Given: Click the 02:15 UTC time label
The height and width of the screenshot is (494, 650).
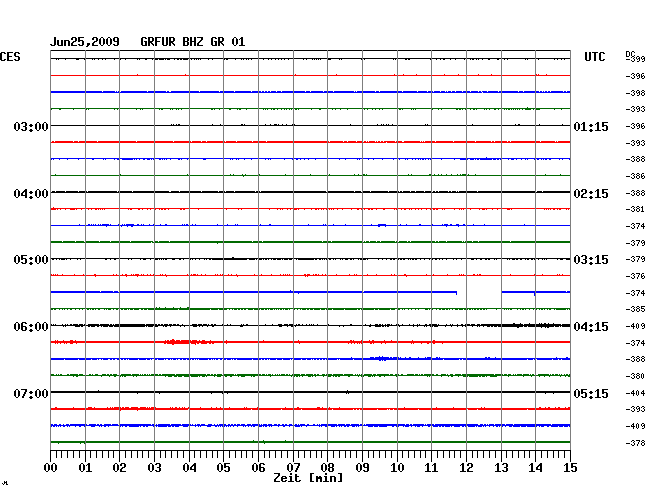Looking at the screenshot, I should [x=591, y=194].
